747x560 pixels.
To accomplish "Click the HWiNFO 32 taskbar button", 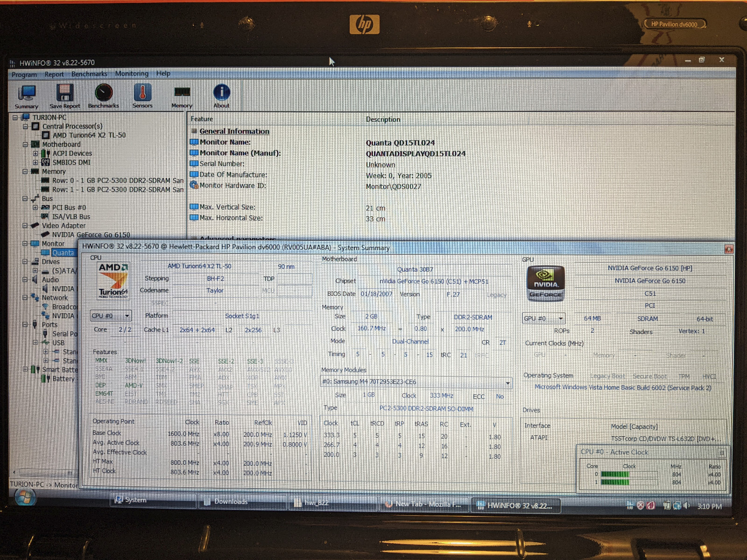I will click(x=515, y=506).
